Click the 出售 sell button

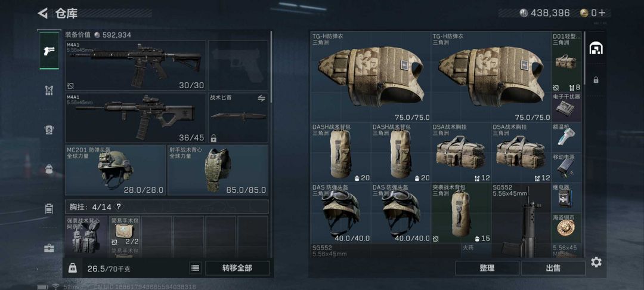[x=553, y=269]
